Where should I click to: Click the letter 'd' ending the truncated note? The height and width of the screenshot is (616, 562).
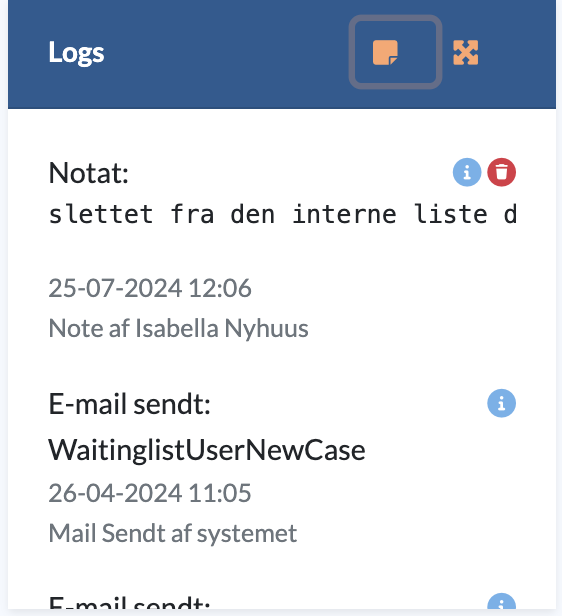click(510, 214)
